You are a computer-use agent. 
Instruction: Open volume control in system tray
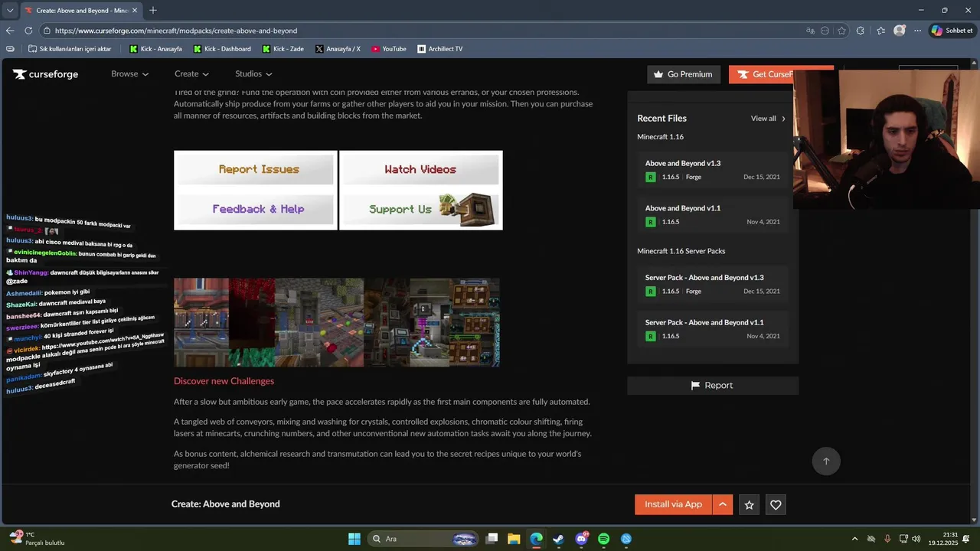click(916, 539)
